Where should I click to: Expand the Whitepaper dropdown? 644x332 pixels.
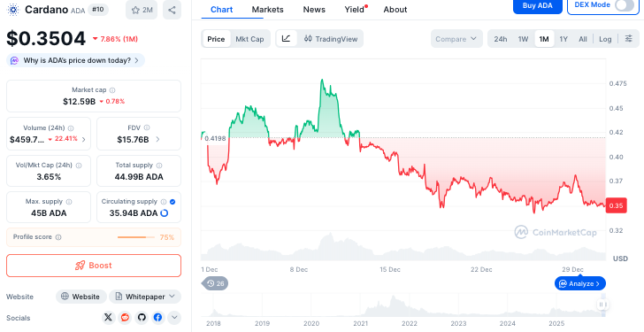click(145, 297)
